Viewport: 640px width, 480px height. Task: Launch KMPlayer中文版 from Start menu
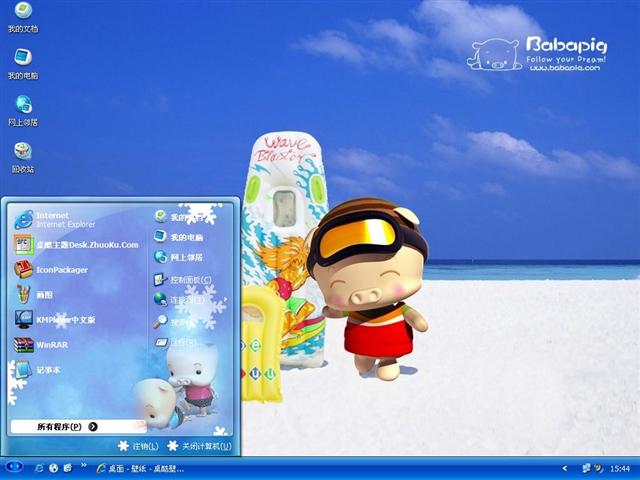click(x=55, y=320)
